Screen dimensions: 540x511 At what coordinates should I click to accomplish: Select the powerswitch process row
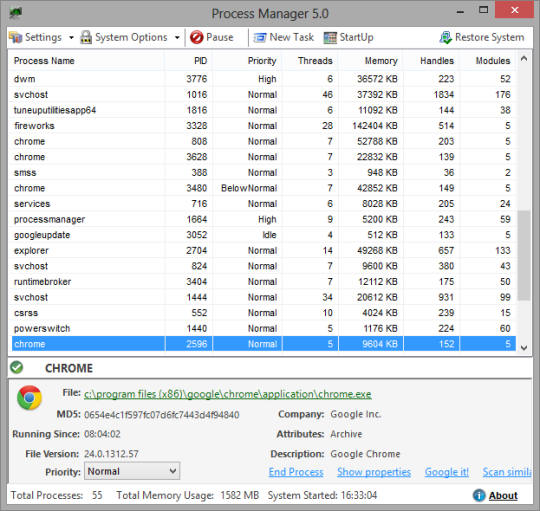click(263, 328)
